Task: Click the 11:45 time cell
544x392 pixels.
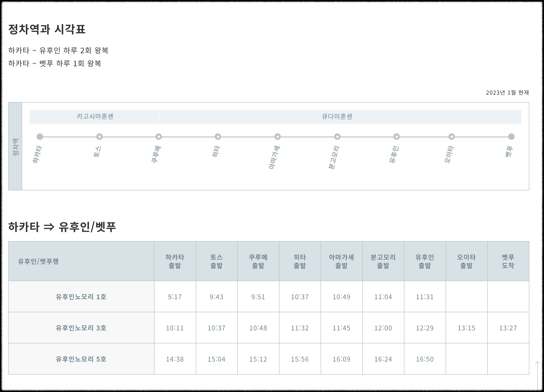Action: (x=342, y=328)
